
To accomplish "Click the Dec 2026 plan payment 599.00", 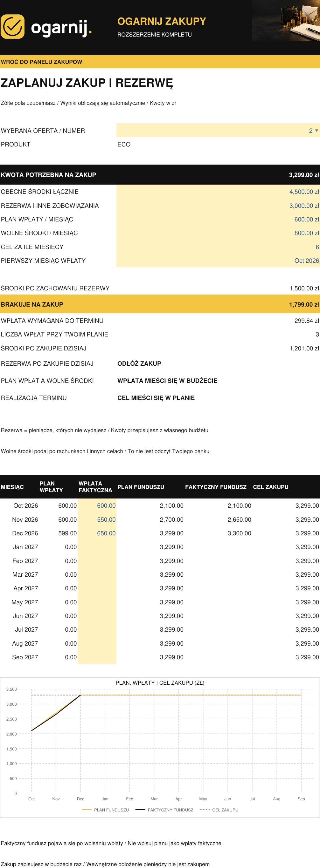I will (x=67, y=533).
